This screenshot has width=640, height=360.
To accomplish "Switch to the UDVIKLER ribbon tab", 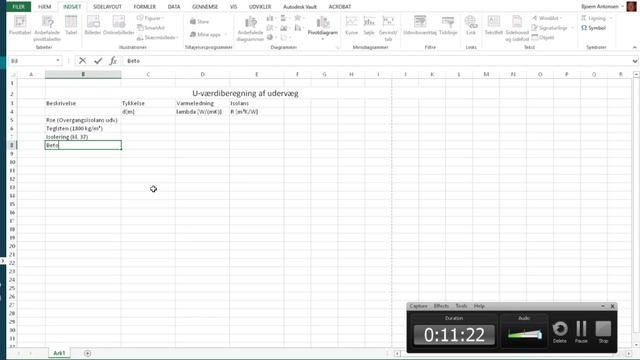I will click(x=260, y=7).
